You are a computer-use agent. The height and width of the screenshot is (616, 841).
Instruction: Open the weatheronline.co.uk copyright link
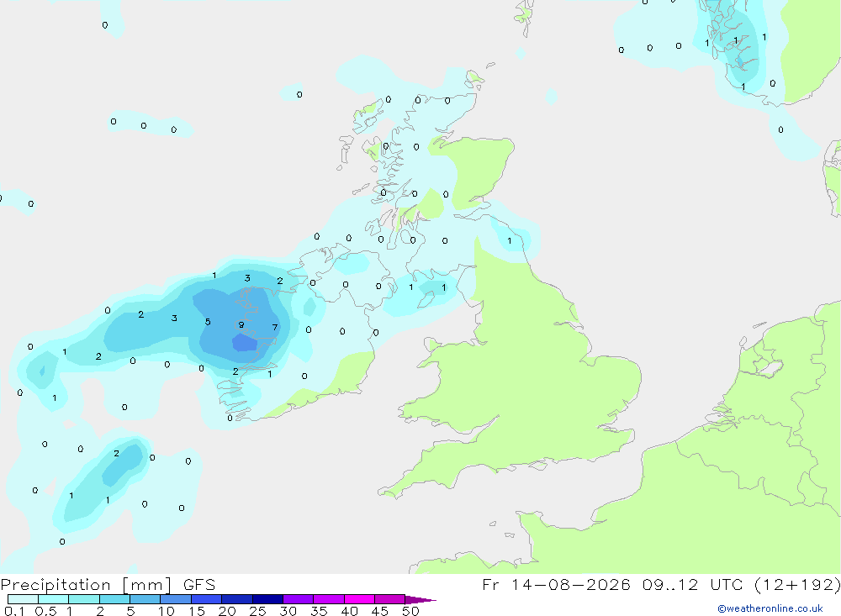point(770,608)
